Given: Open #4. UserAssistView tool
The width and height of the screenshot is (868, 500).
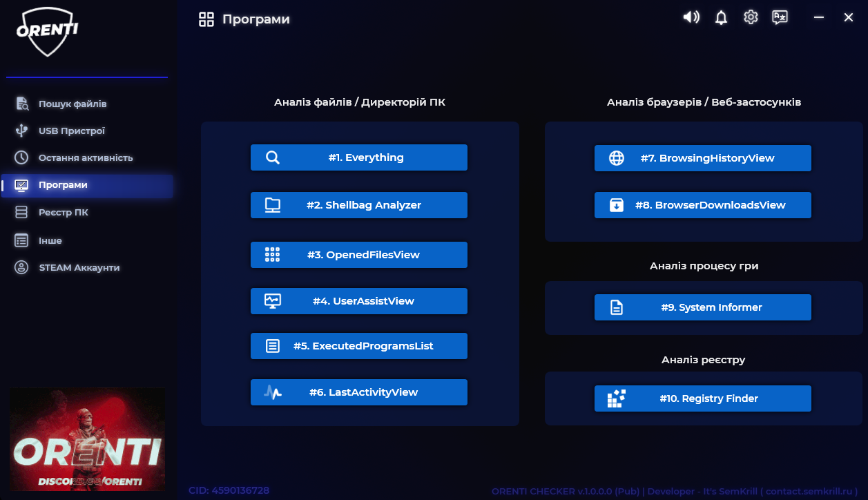Looking at the screenshot, I should [358, 301].
